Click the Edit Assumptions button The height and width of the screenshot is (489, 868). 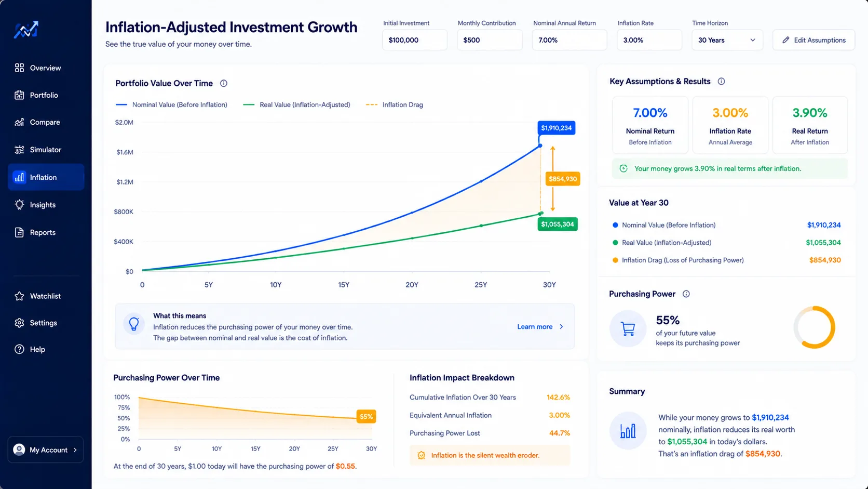(x=813, y=40)
